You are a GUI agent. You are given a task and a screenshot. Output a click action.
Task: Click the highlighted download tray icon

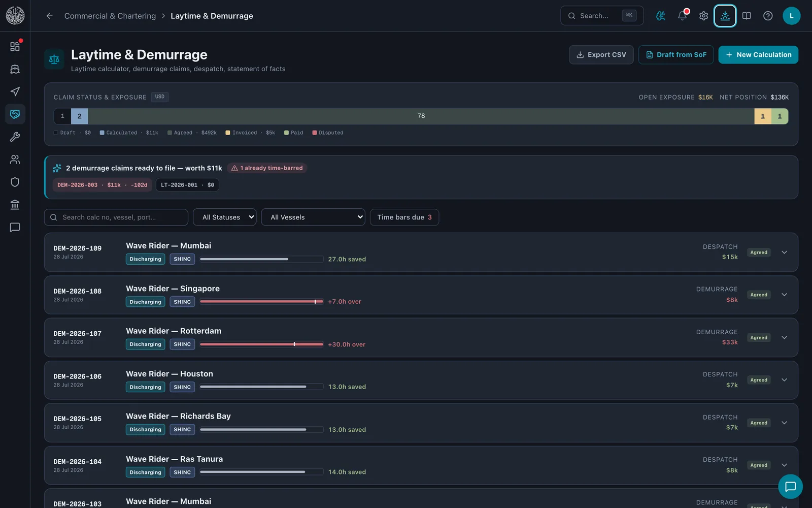(x=725, y=16)
